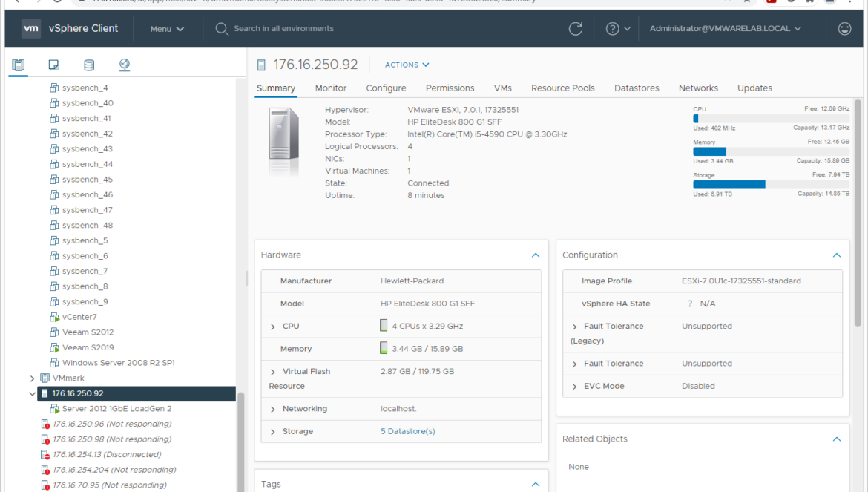The height and width of the screenshot is (492, 868).
Task: Switch to the Datastores tab
Action: [x=637, y=88]
